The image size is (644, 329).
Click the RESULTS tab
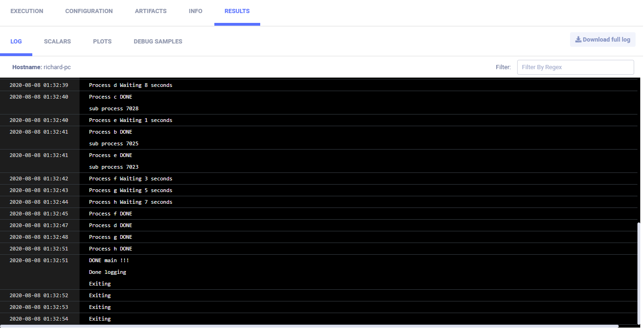coord(237,11)
